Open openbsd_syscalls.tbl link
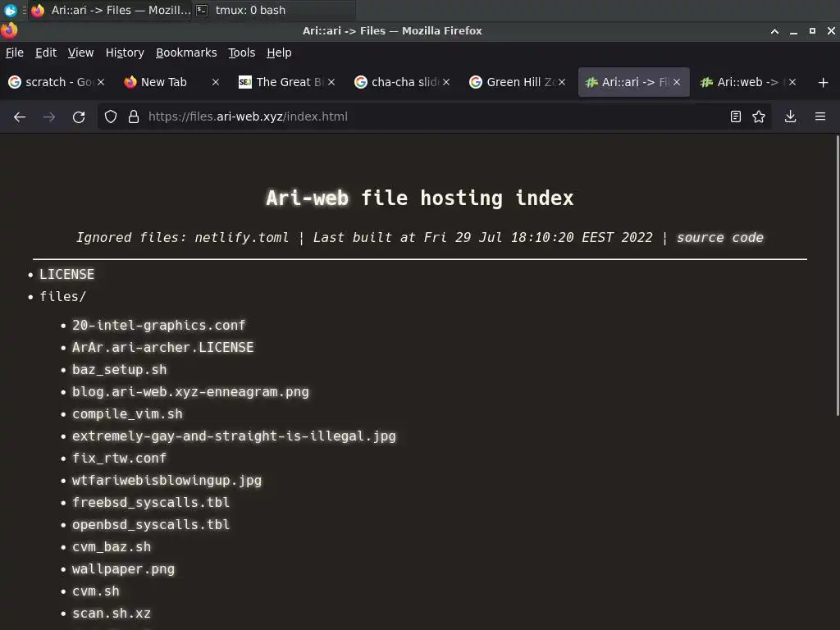This screenshot has height=630, width=840. coord(151,524)
